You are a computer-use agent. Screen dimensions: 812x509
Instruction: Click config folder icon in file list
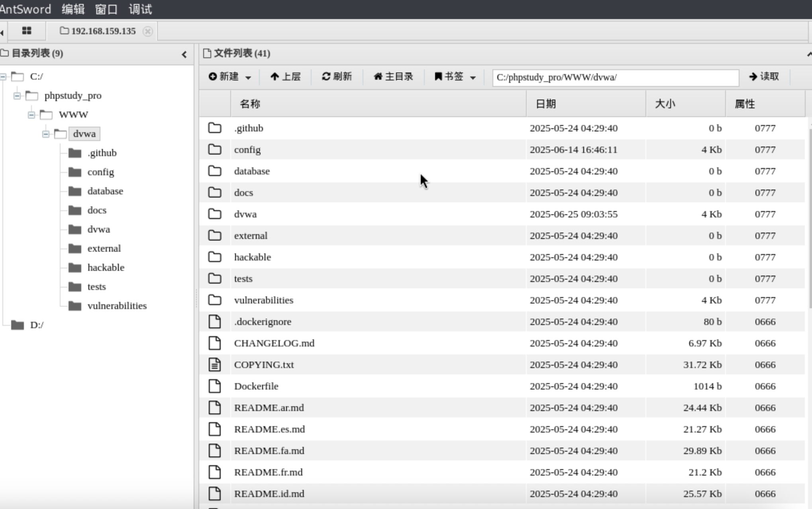tap(215, 149)
